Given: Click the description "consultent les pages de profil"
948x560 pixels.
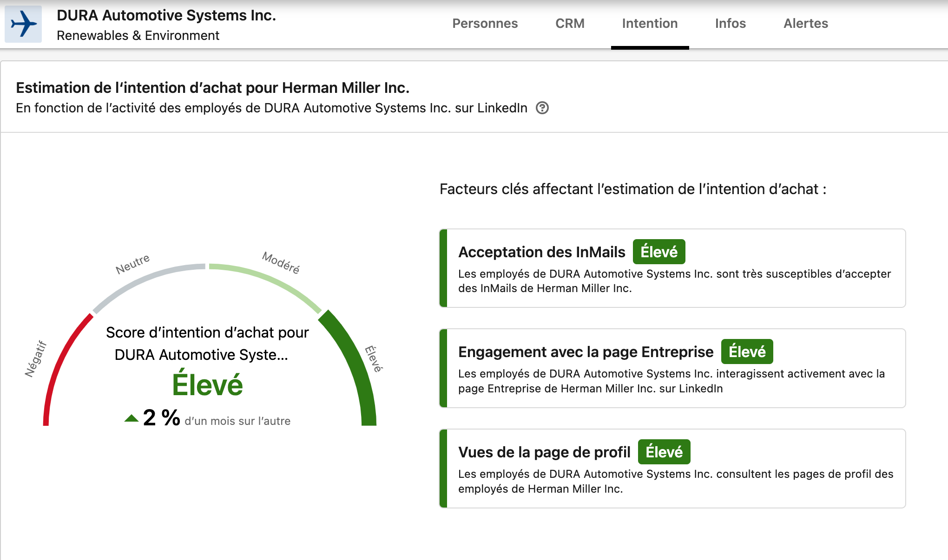Looking at the screenshot, I should (x=676, y=482).
